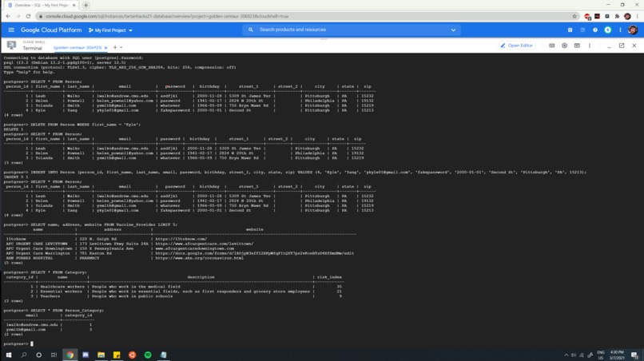Show hidden system tray icons
Image resolution: width=644 pixels, height=361 pixels.
click(x=566, y=355)
